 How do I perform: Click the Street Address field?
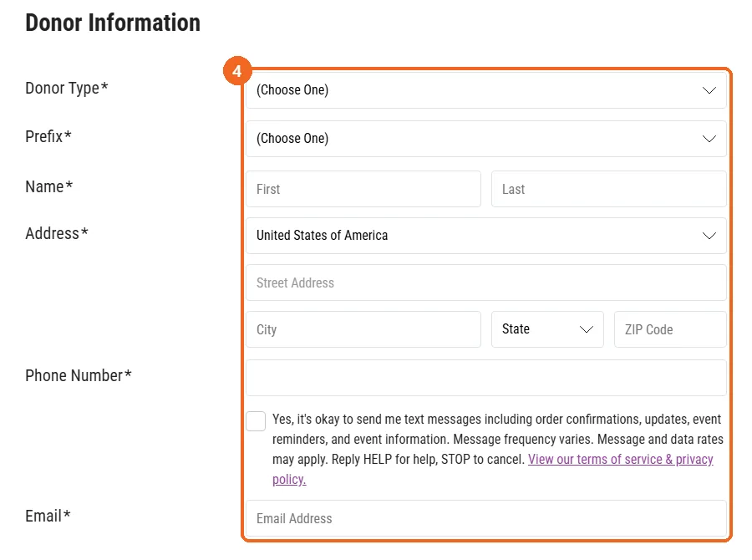click(x=485, y=283)
